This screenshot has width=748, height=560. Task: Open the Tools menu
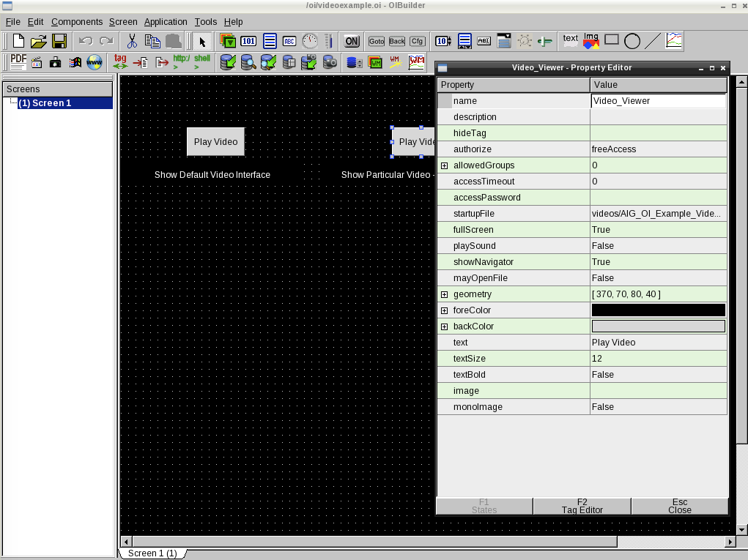[x=205, y=22]
